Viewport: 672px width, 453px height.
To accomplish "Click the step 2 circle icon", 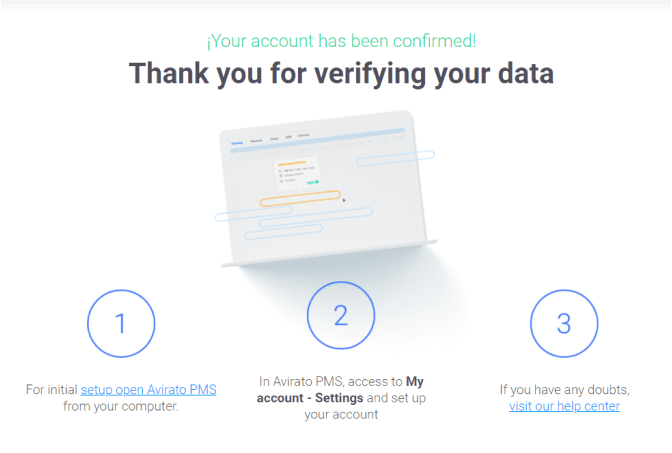I will (x=341, y=315).
